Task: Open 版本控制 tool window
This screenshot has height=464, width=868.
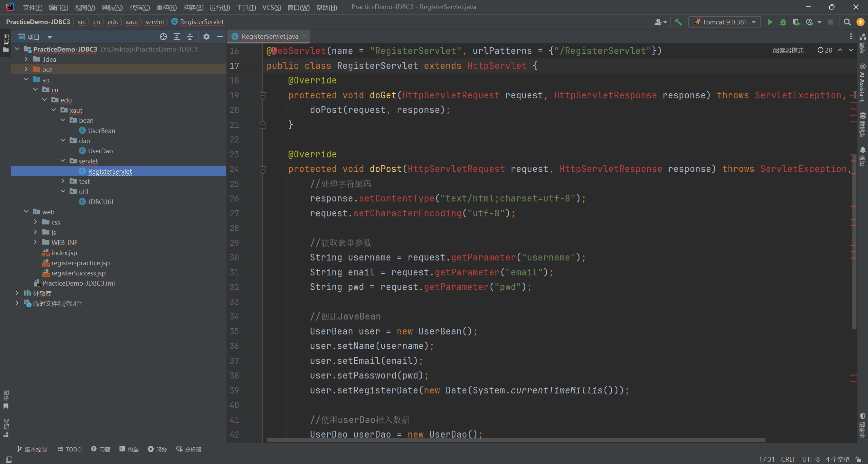Action: tap(32, 449)
